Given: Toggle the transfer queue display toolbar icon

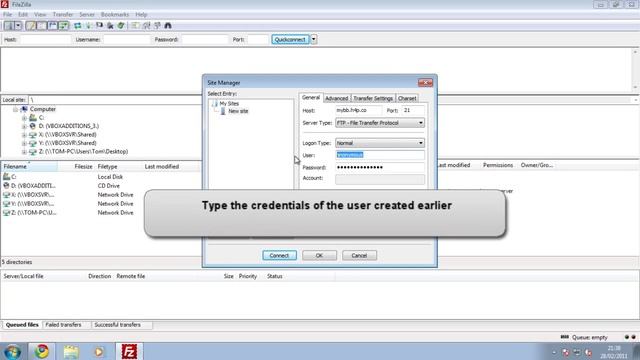Looking at the screenshot, I should click(x=64, y=26).
